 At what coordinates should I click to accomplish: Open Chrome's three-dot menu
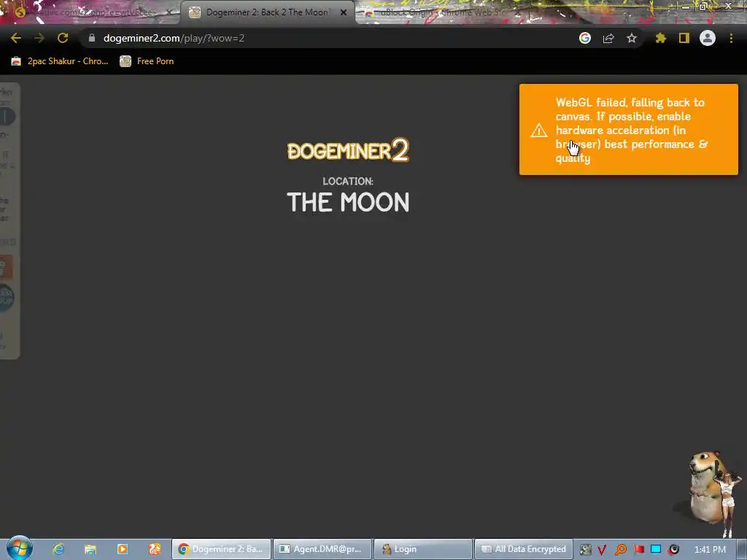[x=731, y=38]
